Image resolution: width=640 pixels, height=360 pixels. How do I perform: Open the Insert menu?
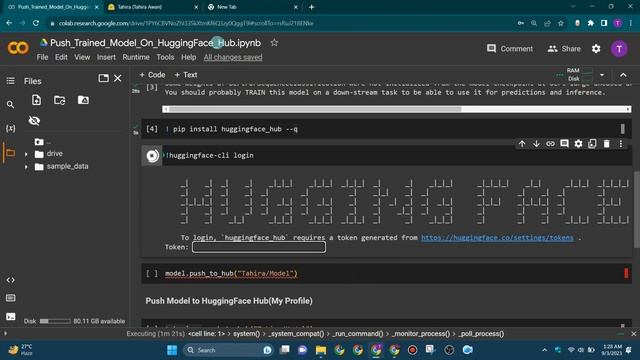point(106,57)
